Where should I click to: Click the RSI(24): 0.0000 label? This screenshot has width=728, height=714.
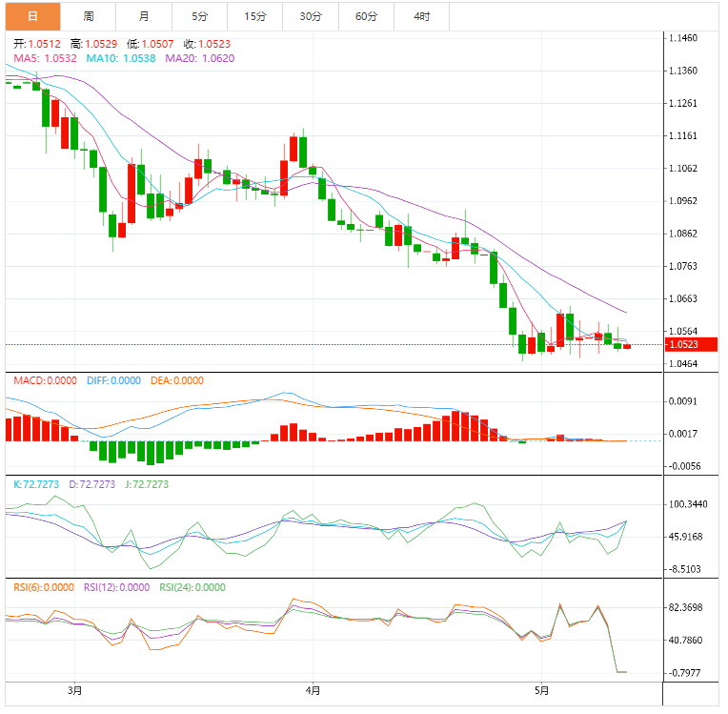tap(192, 587)
